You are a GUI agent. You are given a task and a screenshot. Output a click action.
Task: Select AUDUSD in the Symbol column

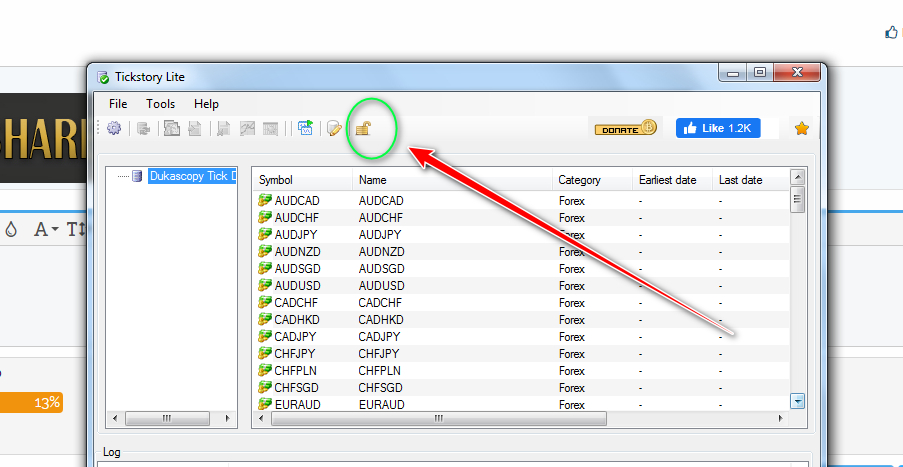click(x=298, y=286)
